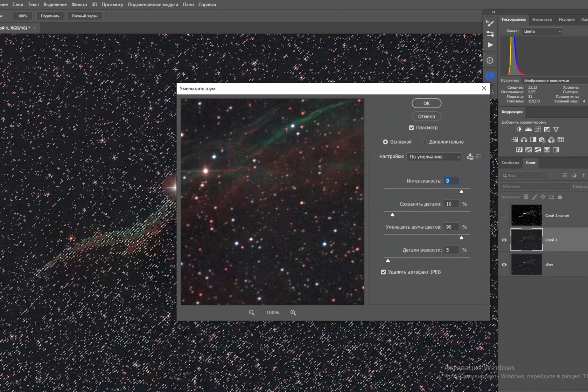This screenshot has width=588, height=392.
Task: Open the layer filter Вид dropdown
Action: [523, 176]
